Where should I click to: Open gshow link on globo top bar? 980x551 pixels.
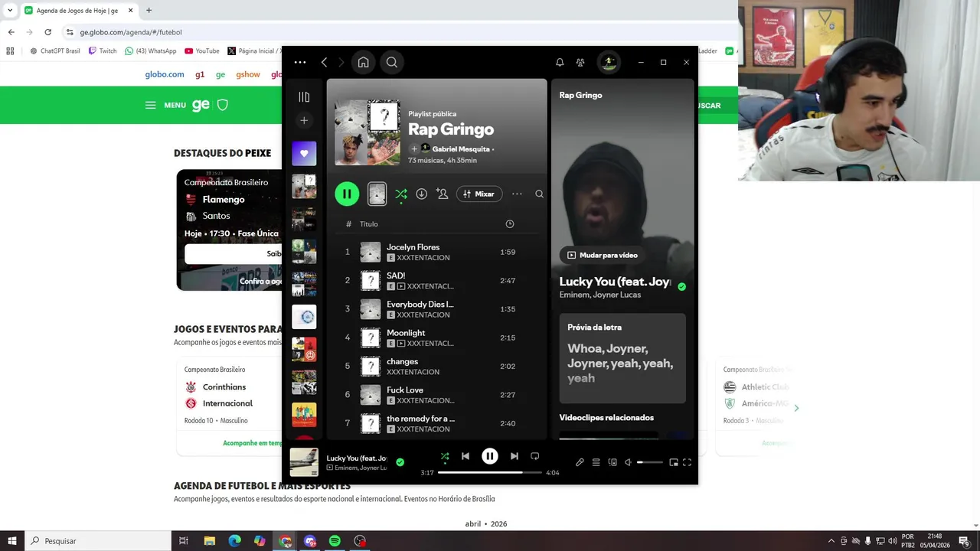248,74
